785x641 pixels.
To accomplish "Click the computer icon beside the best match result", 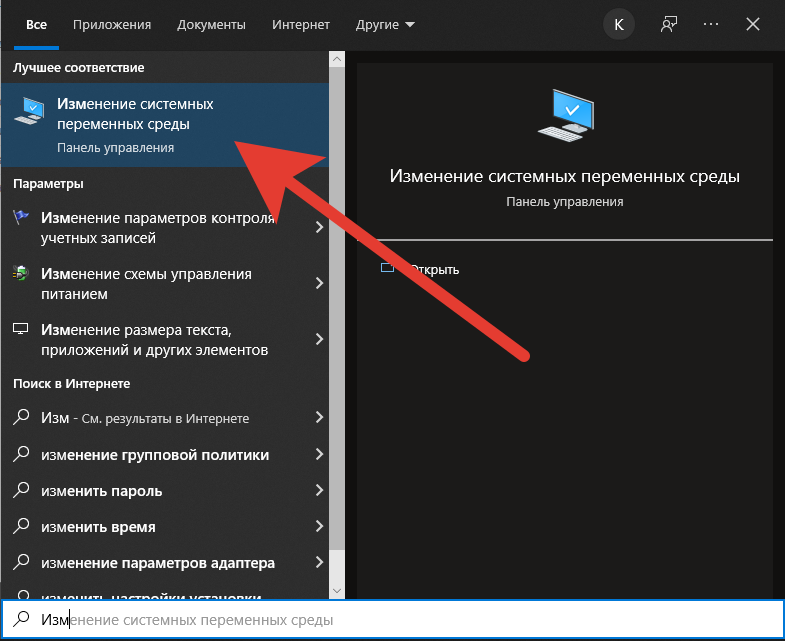I will point(29,114).
